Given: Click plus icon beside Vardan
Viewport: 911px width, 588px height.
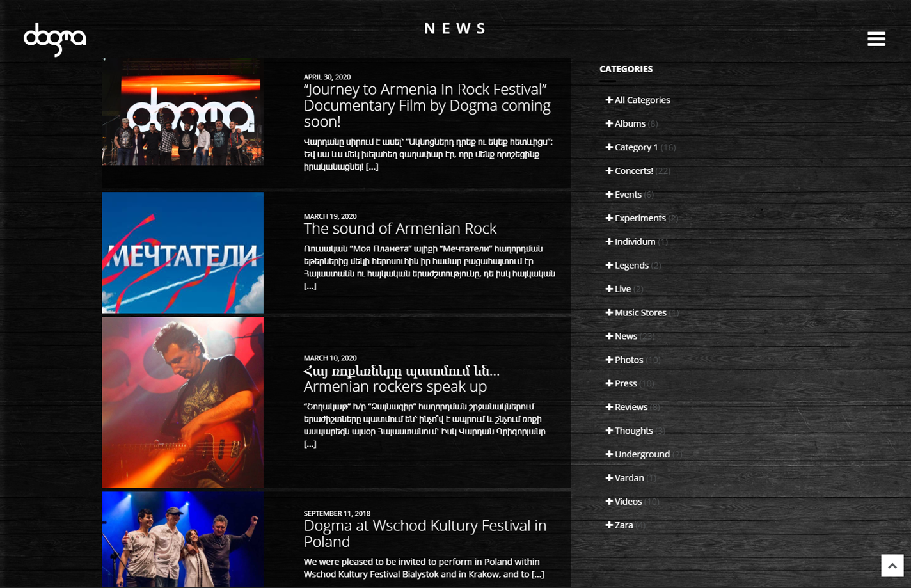Looking at the screenshot, I should [x=609, y=479].
